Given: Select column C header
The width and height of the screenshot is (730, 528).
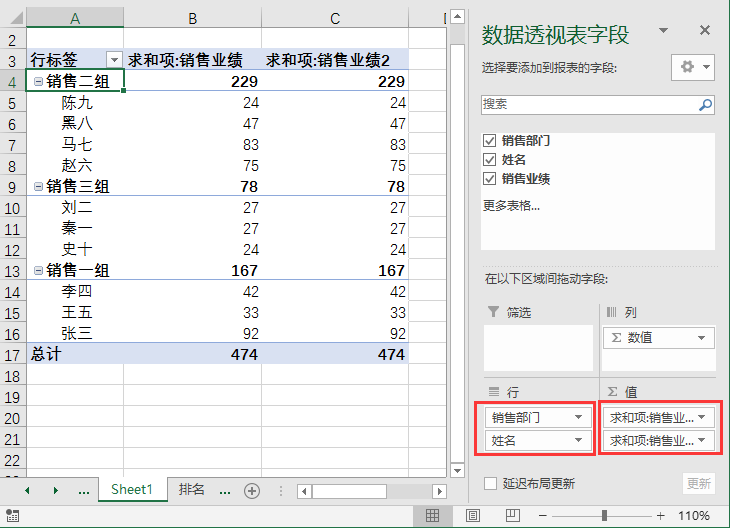Looking at the screenshot, I should pyautogui.click(x=335, y=18).
